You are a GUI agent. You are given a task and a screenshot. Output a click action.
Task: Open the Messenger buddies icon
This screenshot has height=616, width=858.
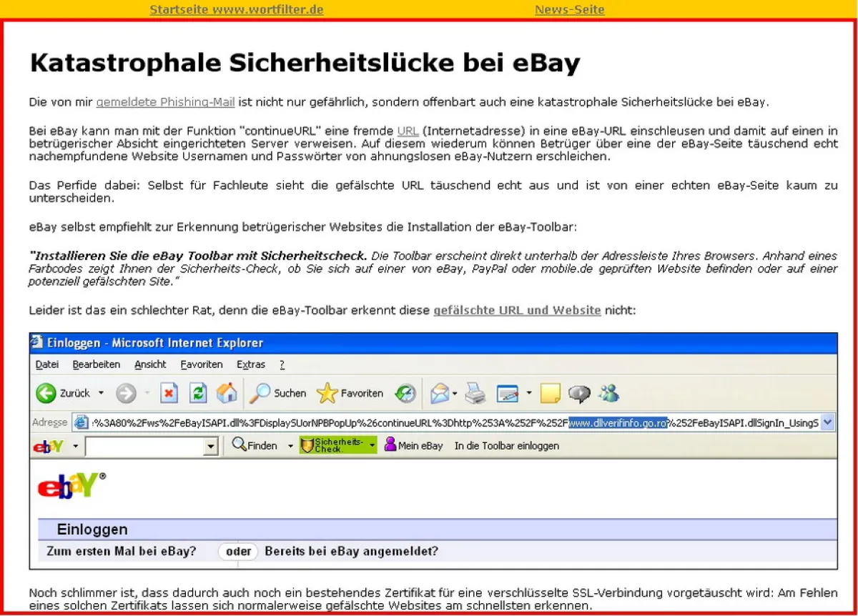click(609, 393)
